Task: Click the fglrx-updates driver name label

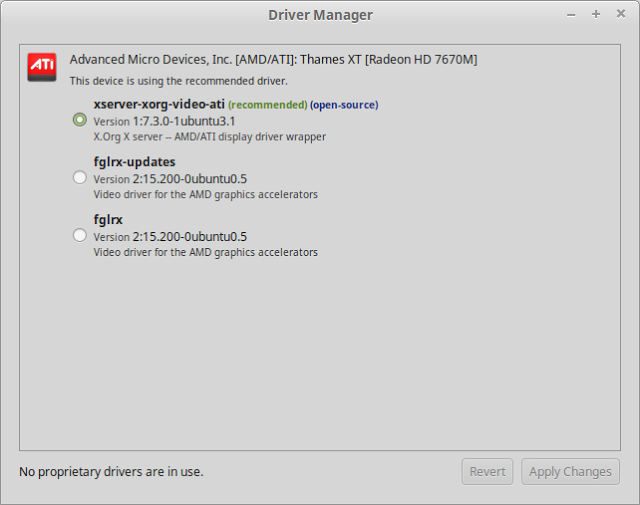Action: click(x=134, y=162)
